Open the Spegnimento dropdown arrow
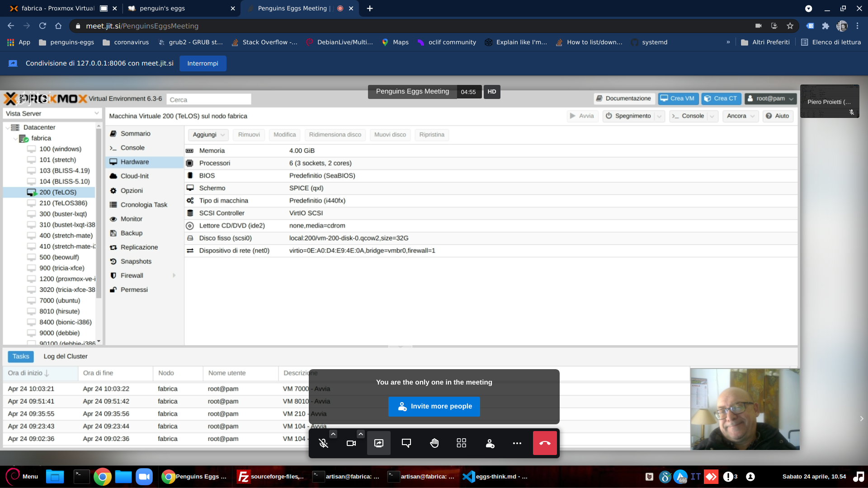Image resolution: width=868 pixels, height=488 pixels. coord(660,116)
